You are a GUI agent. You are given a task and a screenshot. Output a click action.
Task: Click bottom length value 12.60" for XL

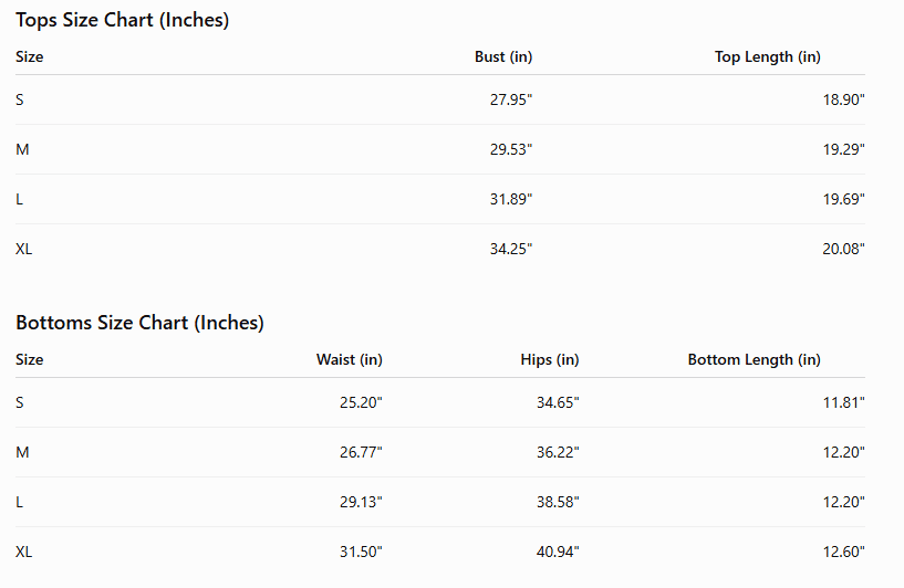[x=843, y=552]
